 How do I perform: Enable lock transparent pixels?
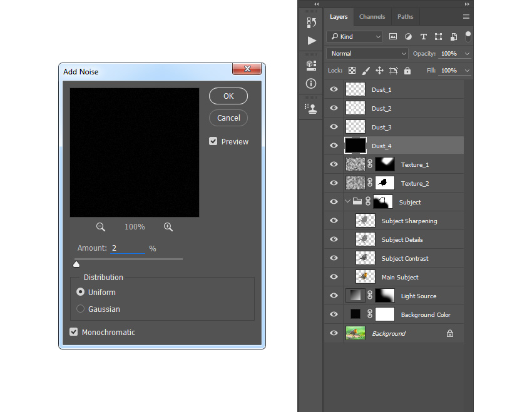pos(352,70)
